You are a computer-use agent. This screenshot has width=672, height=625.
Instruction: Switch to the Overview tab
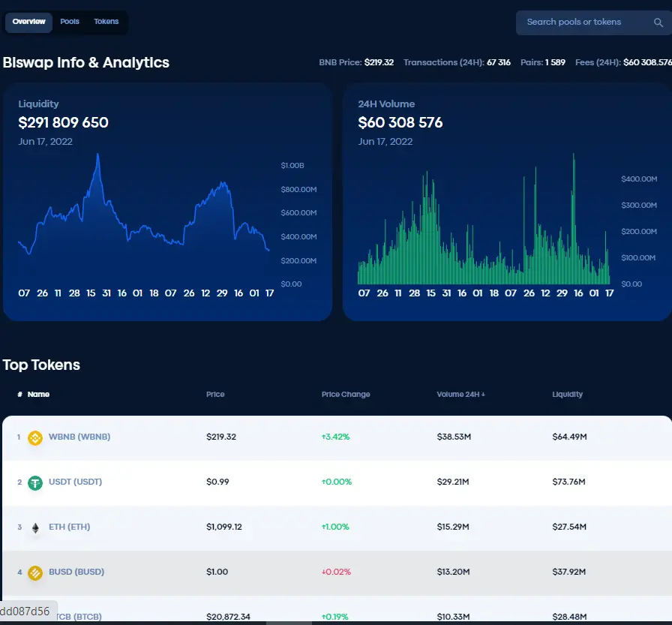(28, 22)
